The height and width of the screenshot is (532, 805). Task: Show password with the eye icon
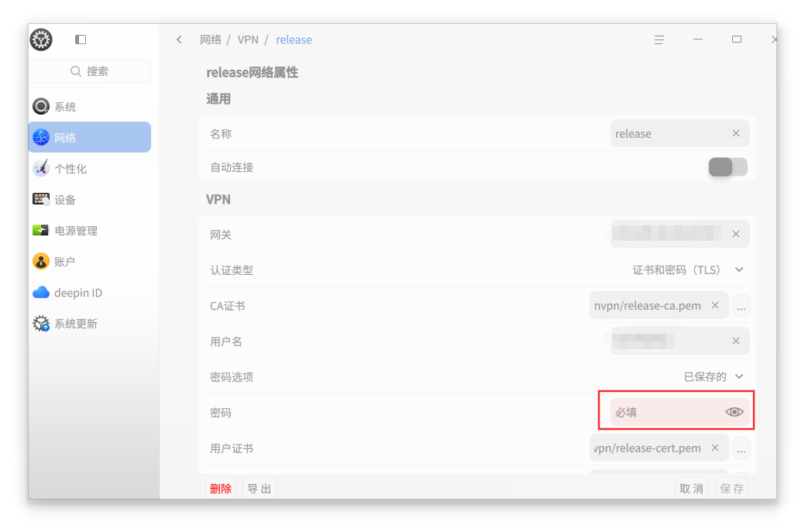click(x=734, y=412)
